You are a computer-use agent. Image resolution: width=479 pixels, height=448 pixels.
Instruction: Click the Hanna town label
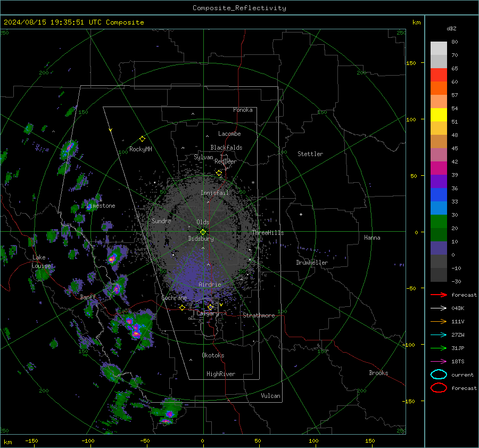372,238
